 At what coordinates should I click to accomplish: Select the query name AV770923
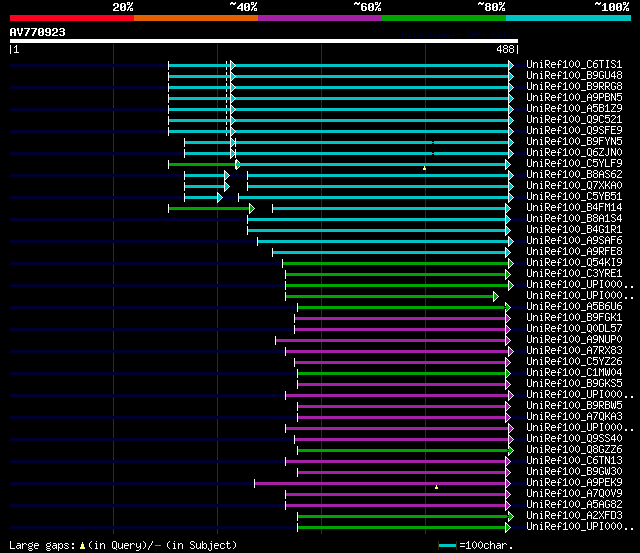[38, 32]
